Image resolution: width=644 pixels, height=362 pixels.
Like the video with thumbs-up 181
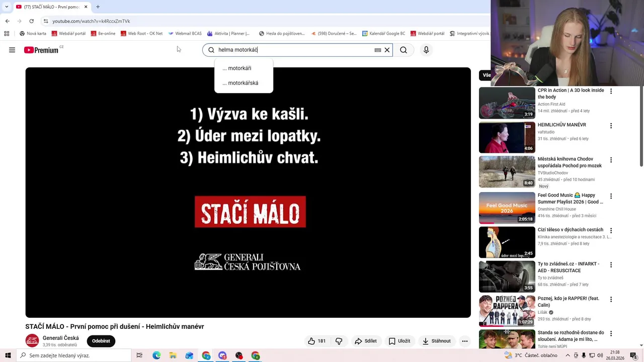coord(317,341)
